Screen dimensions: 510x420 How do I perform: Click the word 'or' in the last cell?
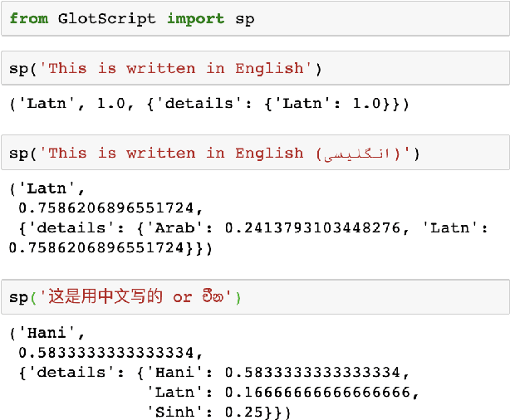click(x=182, y=297)
